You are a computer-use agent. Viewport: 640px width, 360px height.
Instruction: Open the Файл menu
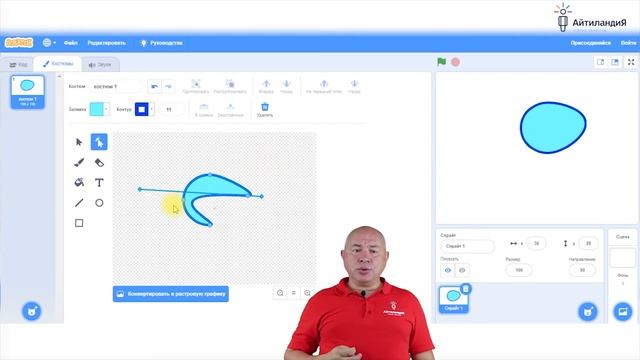71,43
